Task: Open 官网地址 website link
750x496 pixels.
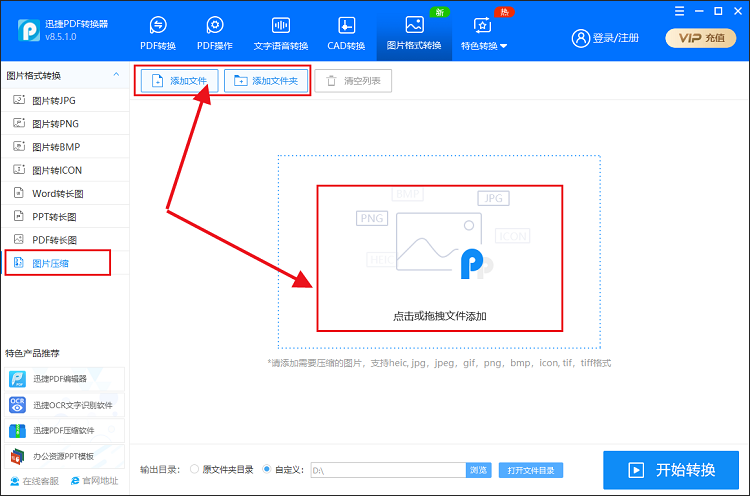Action: click(x=95, y=481)
